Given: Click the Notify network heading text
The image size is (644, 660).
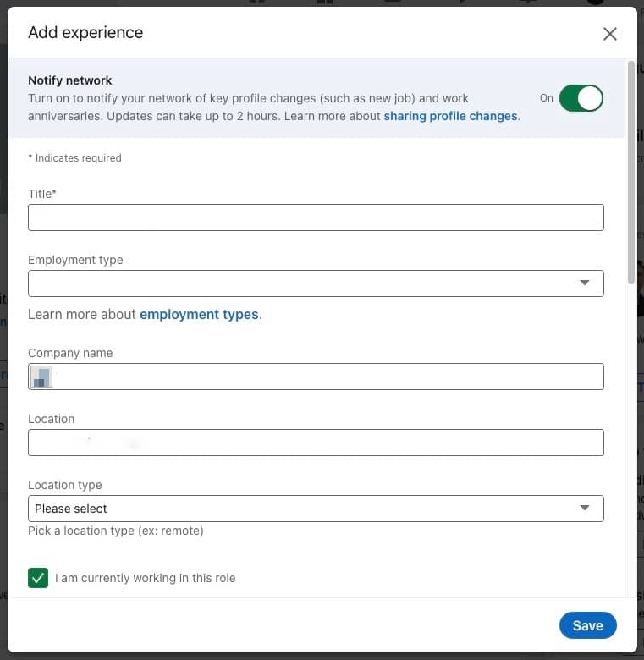Looking at the screenshot, I should 70,80.
